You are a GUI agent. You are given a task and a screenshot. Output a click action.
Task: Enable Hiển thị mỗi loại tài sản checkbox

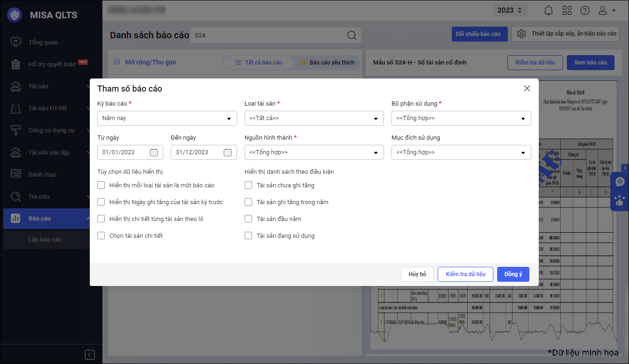(101, 185)
